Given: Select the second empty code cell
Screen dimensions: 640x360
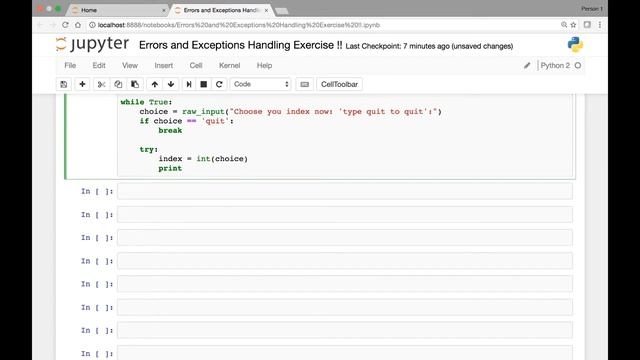Looking at the screenshot, I should click(345, 215).
